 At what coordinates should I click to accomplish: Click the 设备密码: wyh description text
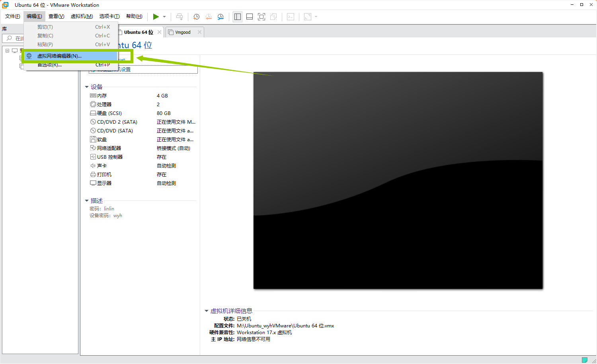106,216
